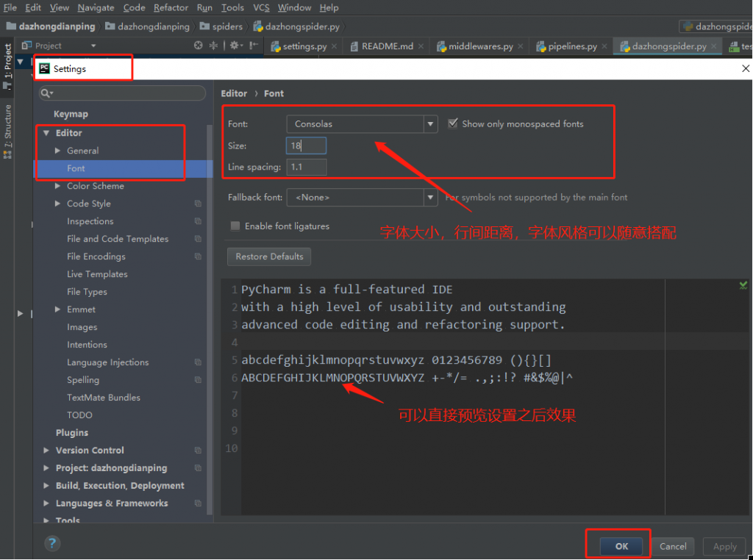The height and width of the screenshot is (560, 753).
Task: Click the Apply button
Action: [x=724, y=546]
